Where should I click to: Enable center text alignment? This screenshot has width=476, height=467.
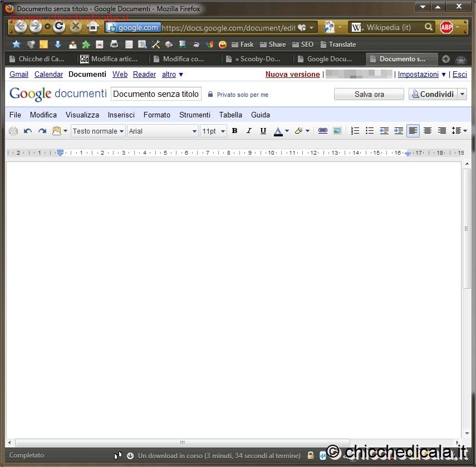[428, 131]
